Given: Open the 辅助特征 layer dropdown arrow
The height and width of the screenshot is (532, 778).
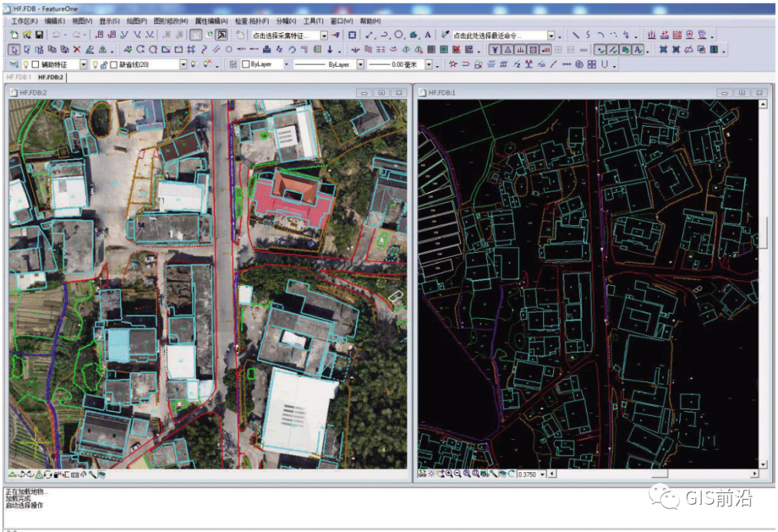Looking at the screenshot, I should [84, 65].
